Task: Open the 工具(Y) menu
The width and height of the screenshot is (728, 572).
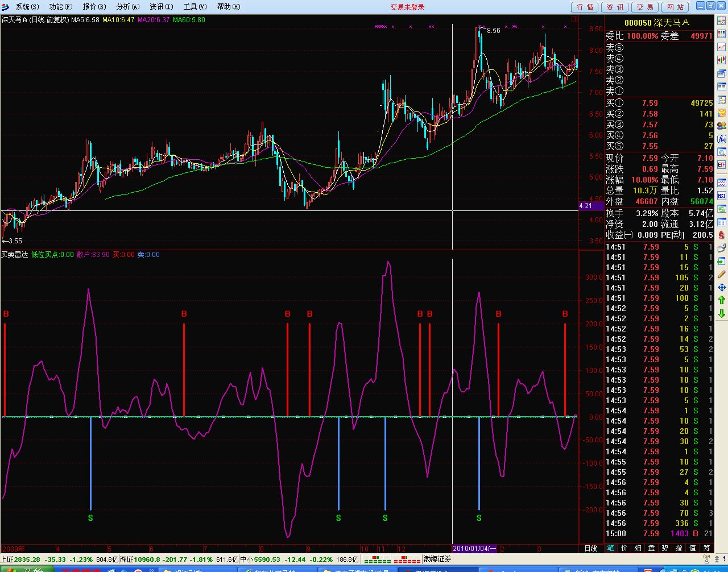Action: coord(195,7)
